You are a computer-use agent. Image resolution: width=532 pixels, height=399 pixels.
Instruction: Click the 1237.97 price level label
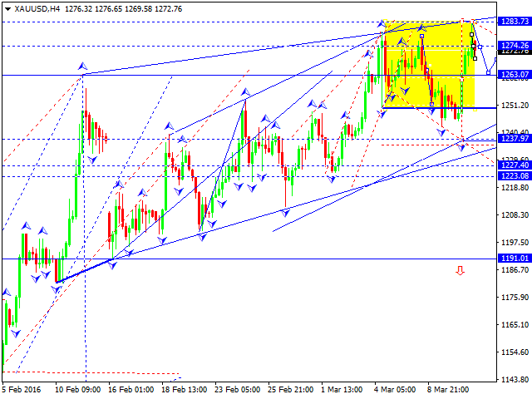tap(515, 139)
